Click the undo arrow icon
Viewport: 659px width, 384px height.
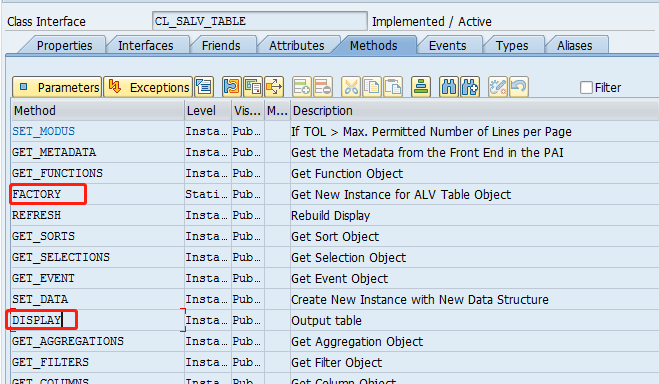click(x=519, y=87)
